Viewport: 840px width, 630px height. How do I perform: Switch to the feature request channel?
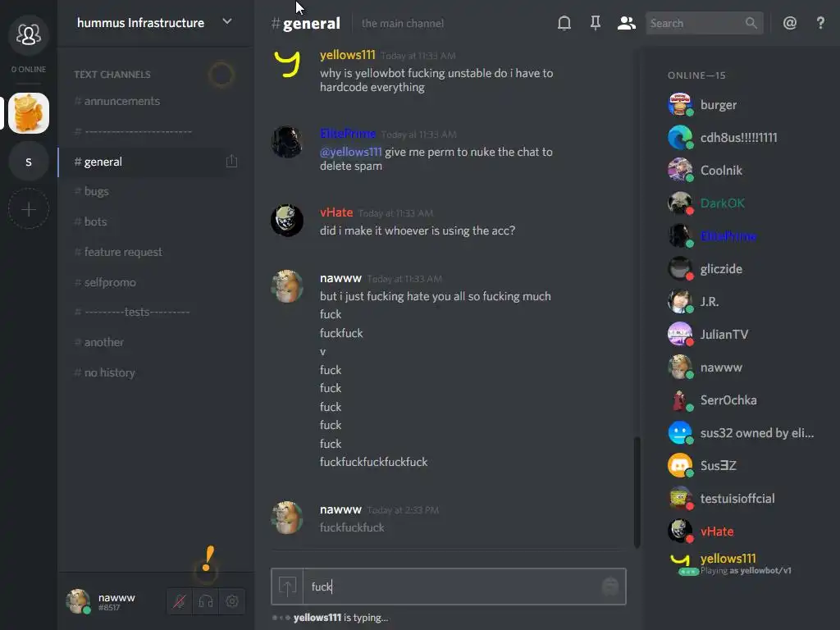pos(123,252)
